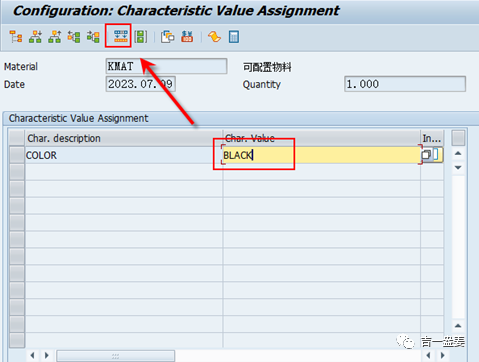The image size is (479, 362).
Task: Click the Material field containing KMAT
Action: 166,66
